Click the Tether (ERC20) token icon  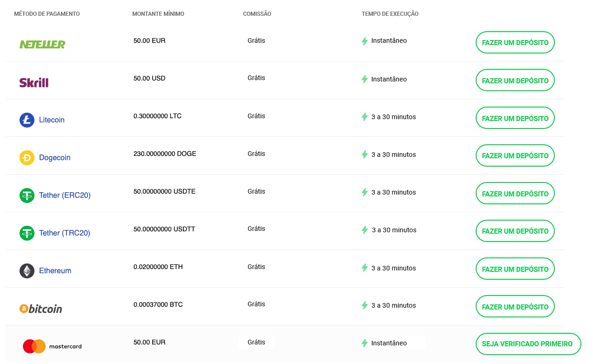[x=27, y=195]
